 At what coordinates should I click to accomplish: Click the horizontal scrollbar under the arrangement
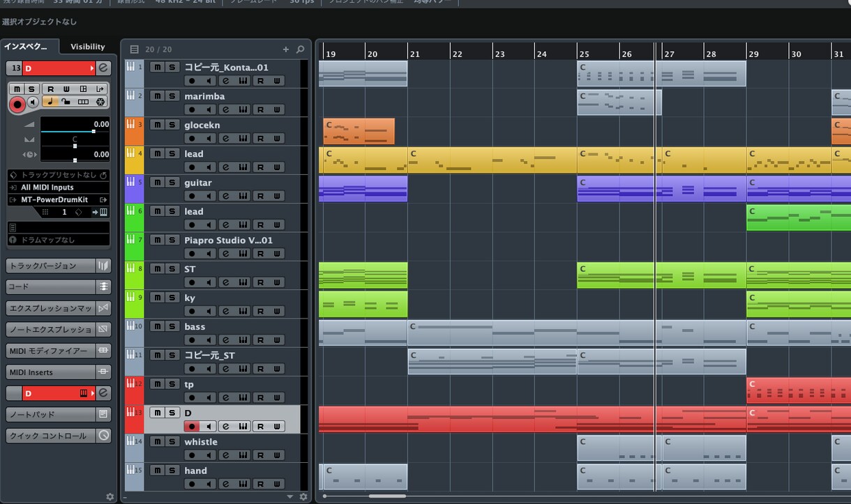click(x=387, y=496)
